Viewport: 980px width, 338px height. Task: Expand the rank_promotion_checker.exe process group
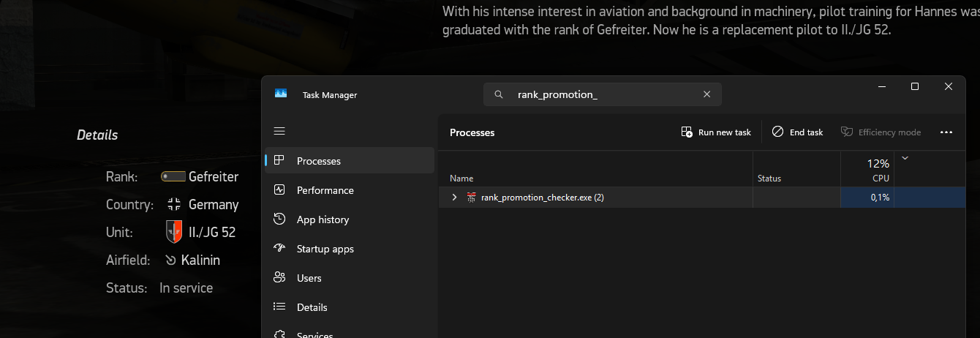coord(454,198)
